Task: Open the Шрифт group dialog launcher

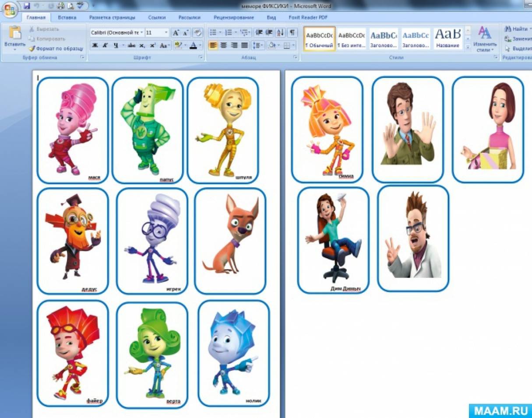Action: (x=201, y=58)
